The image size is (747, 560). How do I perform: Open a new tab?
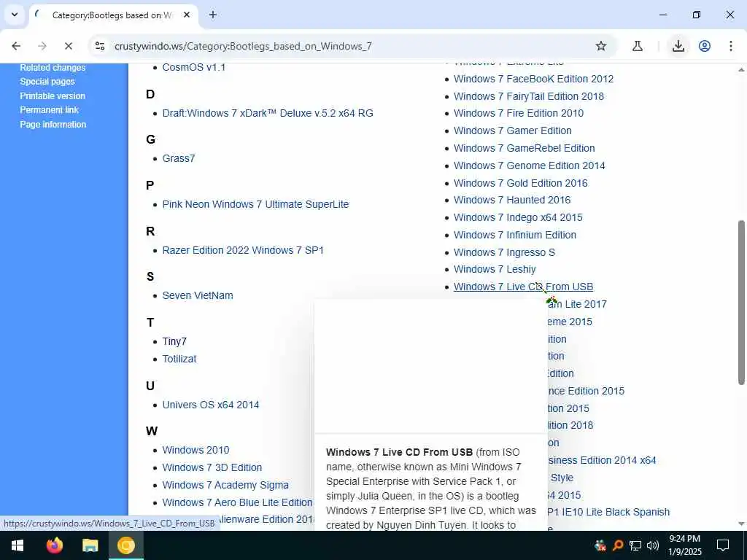coord(213,15)
